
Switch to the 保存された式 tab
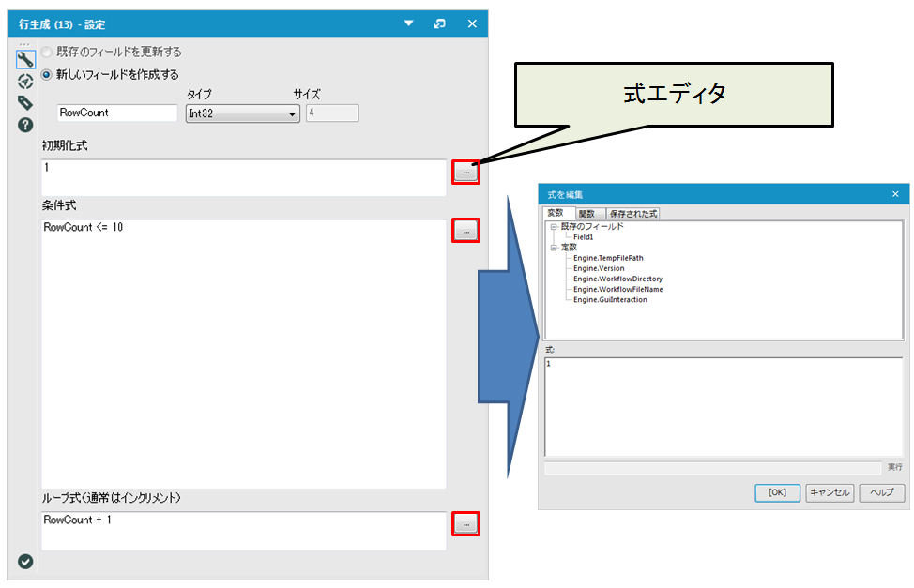[633, 214]
